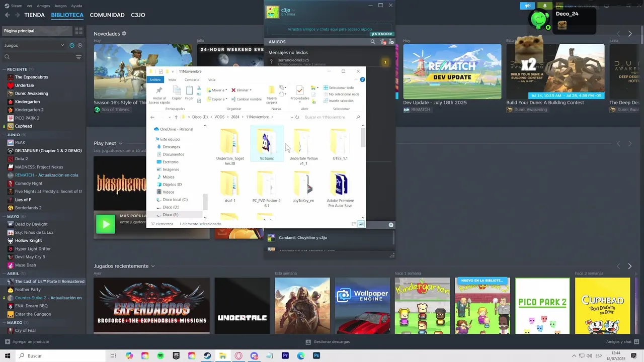
Task: Click the add friend icon in Amigos panel
Action: tap(391, 42)
